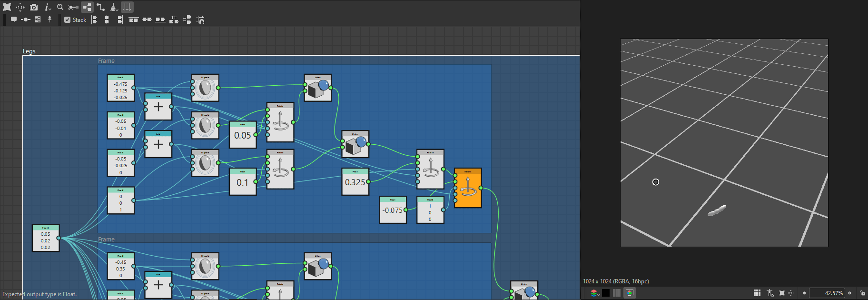This screenshot has width=868, height=300.
Task: Uncheck the Stack checkbox
Action: click(68, 20)
